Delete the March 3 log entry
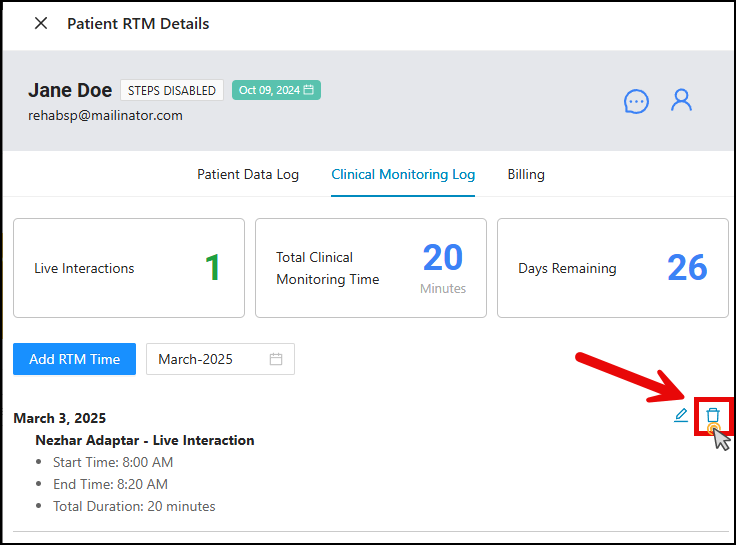 point(712,415)
